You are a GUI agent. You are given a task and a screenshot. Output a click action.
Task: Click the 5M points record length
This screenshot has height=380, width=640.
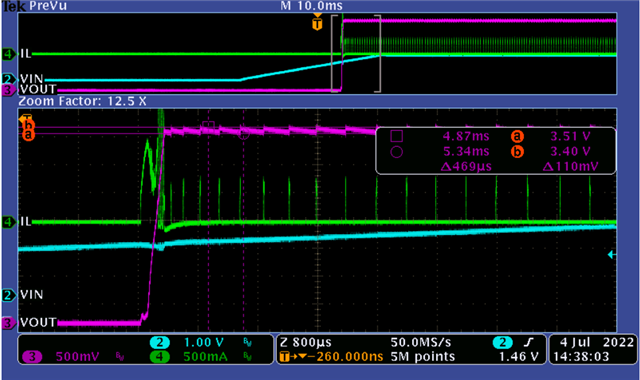coord(422,357)
